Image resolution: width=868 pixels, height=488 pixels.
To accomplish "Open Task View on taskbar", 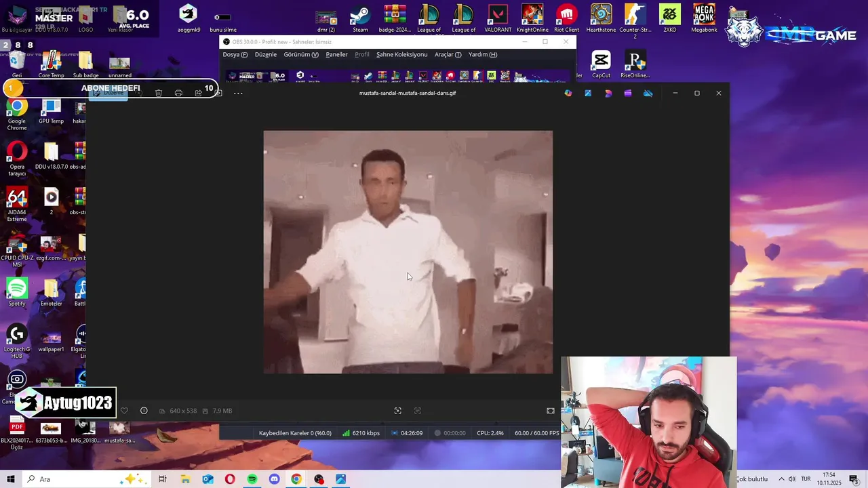I will (x=163, y=479).
